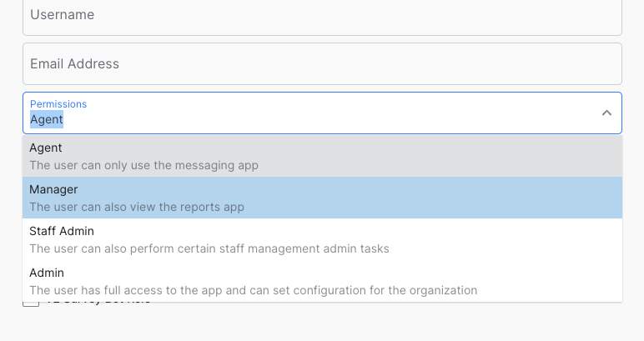644x341 pixels.
Task: Click the full access to the app description
Action: tap(253, 290)
